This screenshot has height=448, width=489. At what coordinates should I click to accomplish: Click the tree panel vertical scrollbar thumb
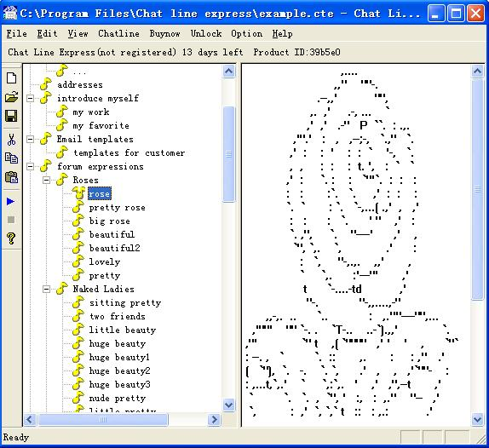[229, 154]
